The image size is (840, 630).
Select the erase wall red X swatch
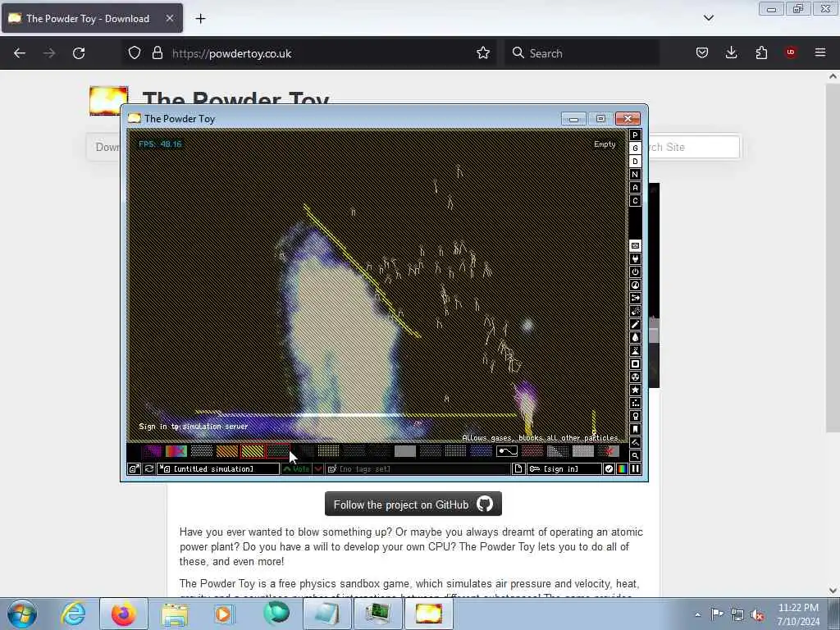coord(609,452)
